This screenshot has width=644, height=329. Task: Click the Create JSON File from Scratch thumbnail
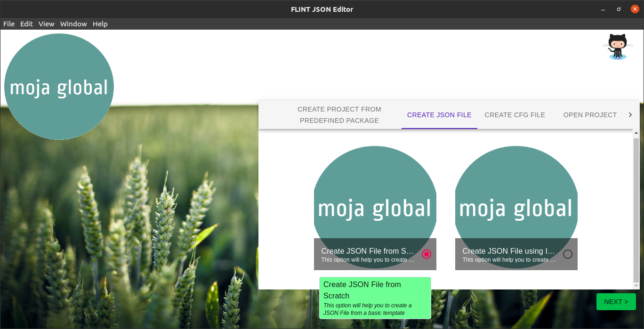point(375,208)
